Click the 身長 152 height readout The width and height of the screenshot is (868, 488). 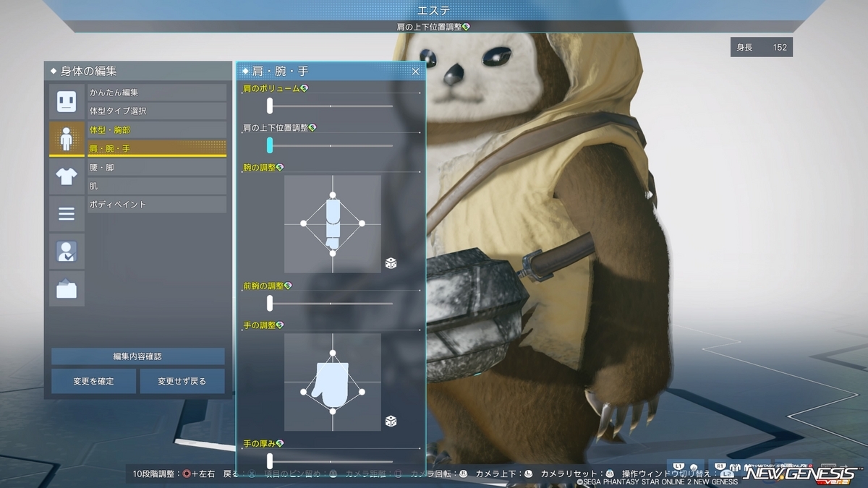click(x=761, y=48)
